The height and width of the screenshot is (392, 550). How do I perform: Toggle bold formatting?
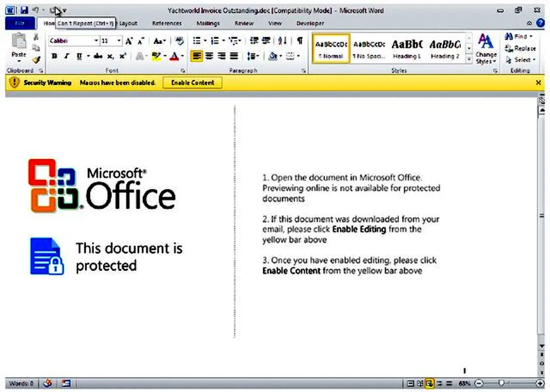click(x=55, y=56)
